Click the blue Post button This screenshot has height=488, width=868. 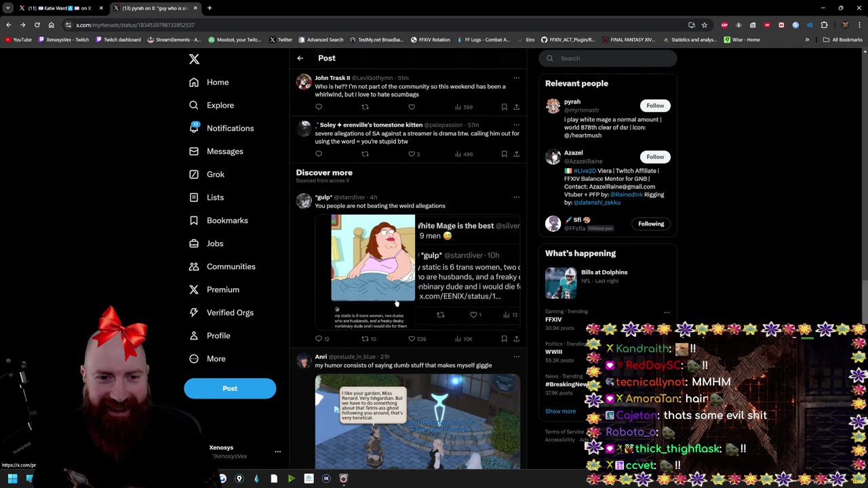click(230, 388)
